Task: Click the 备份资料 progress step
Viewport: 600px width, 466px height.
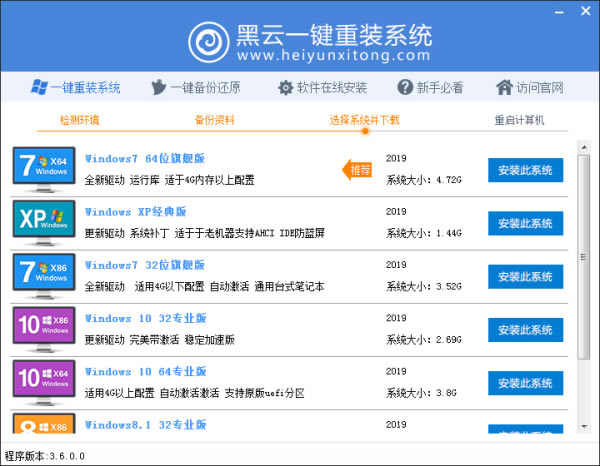Action: (215, 120)
